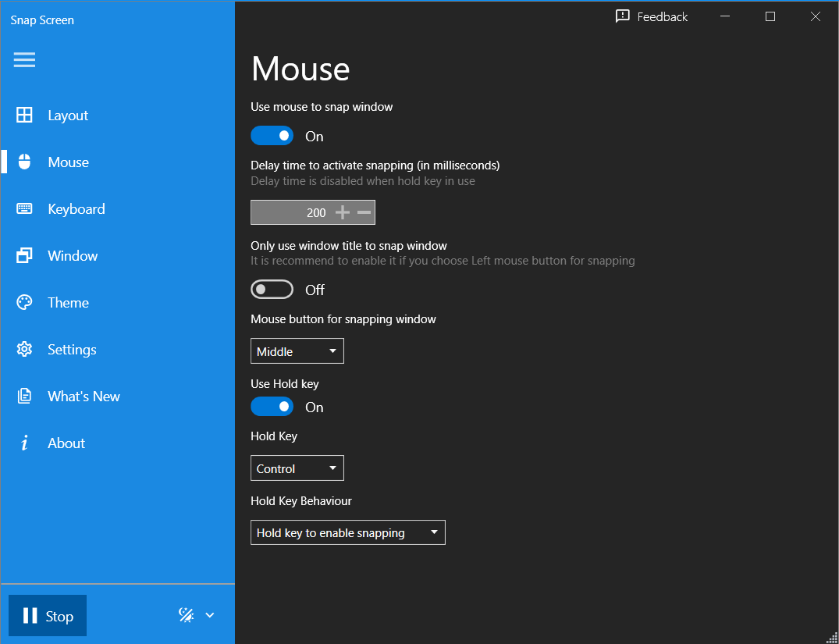Show the About page
839x644 pixels.
(x=117, y=443)
